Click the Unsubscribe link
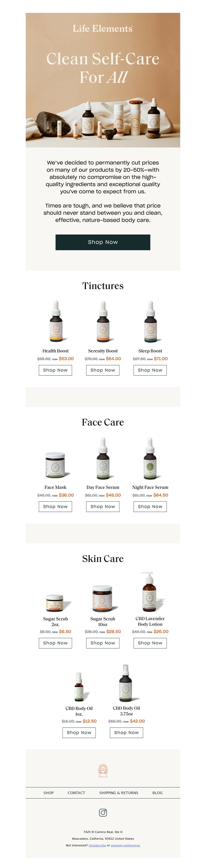Image resolution: width=206 pixels, height=868 pixels. point(97,845)
